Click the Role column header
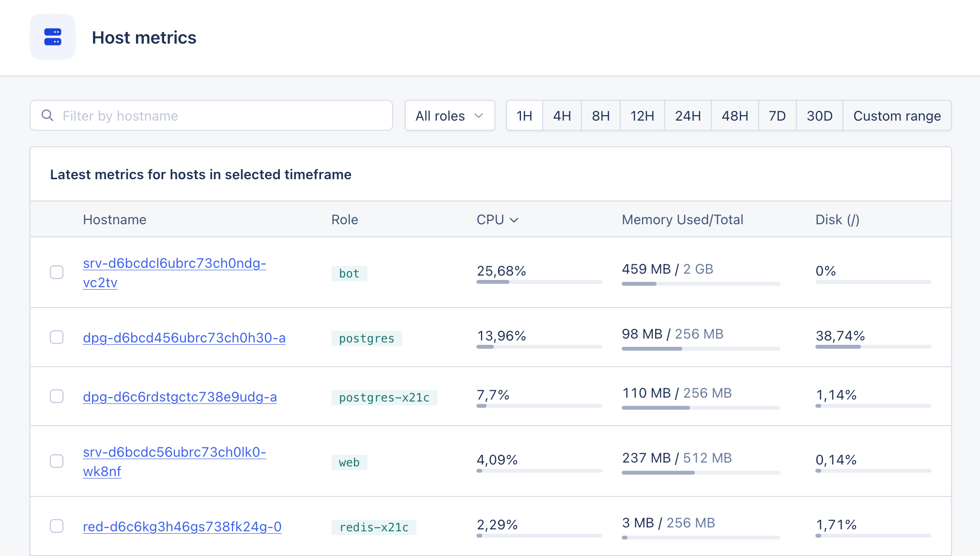 (345, 219)
